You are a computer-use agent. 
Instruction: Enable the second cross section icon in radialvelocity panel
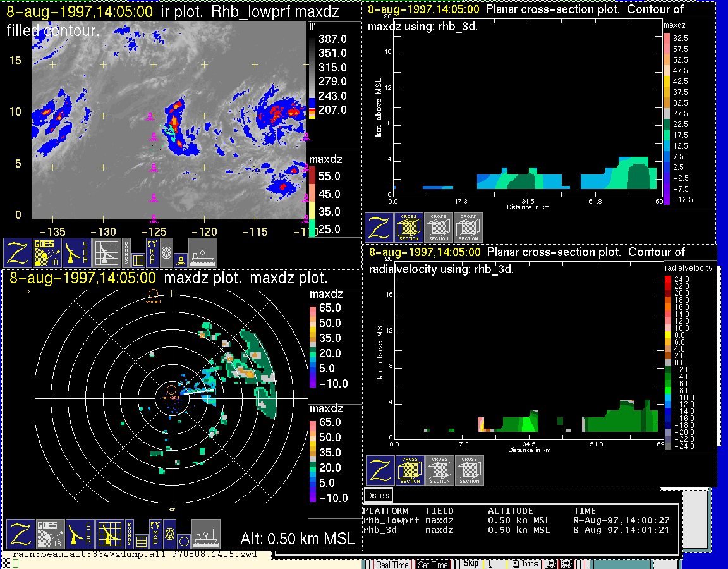pos(439,470)
